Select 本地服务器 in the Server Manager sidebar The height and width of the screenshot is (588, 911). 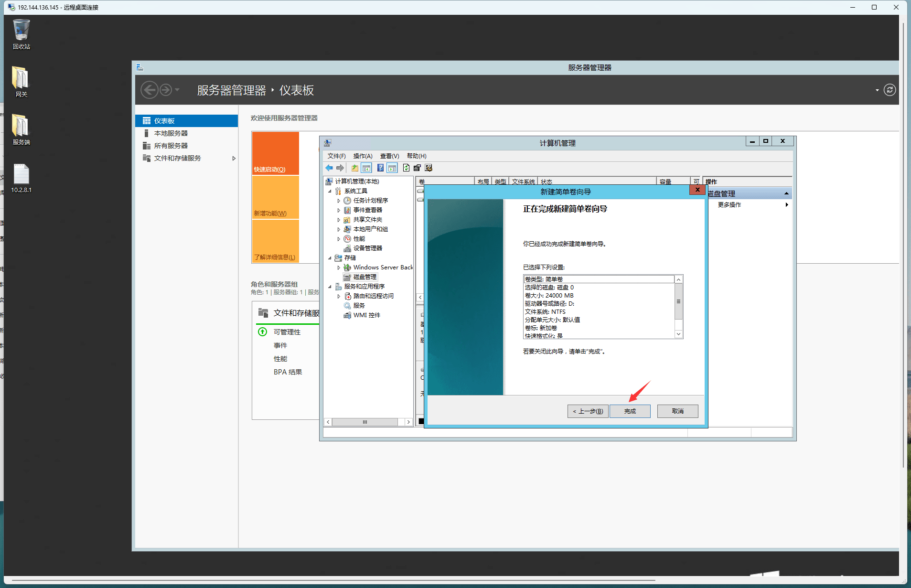pyautogui.click(x=171, y=134)
